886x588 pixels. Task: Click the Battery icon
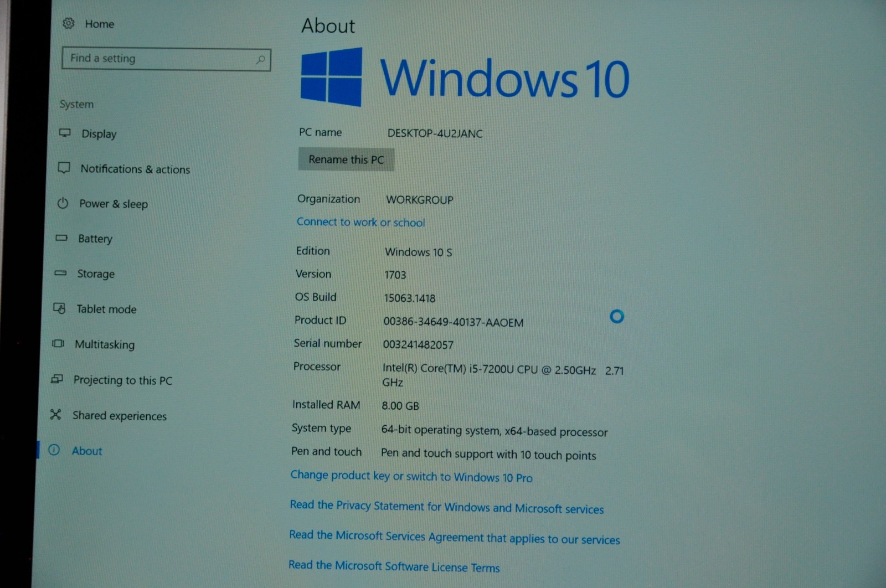(61, 238)
